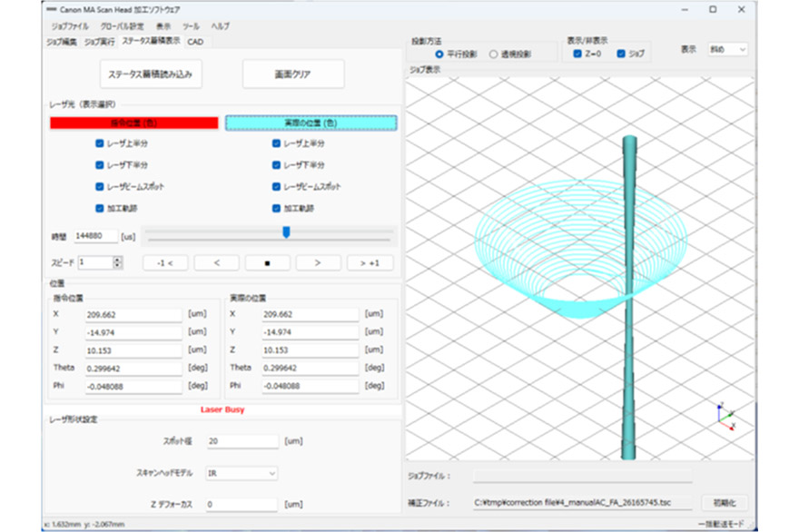Screen dimensions: 799x532
Task: Click the 画面クリア button
Action: pyautogui.click(x=293, y=74)
